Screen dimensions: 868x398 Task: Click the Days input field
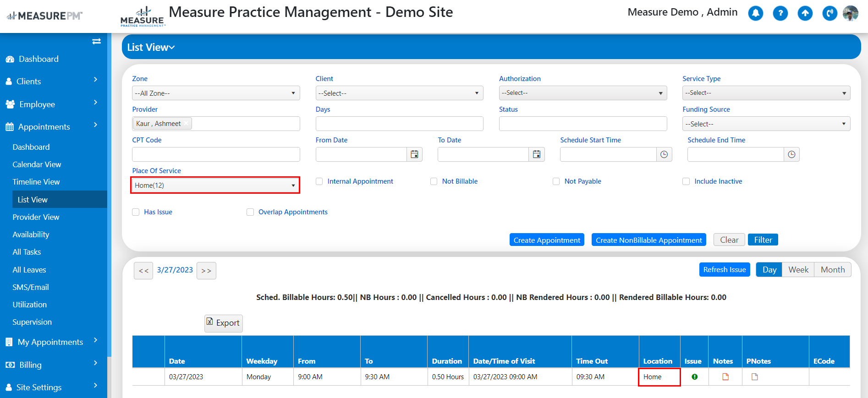click(399, 124)
